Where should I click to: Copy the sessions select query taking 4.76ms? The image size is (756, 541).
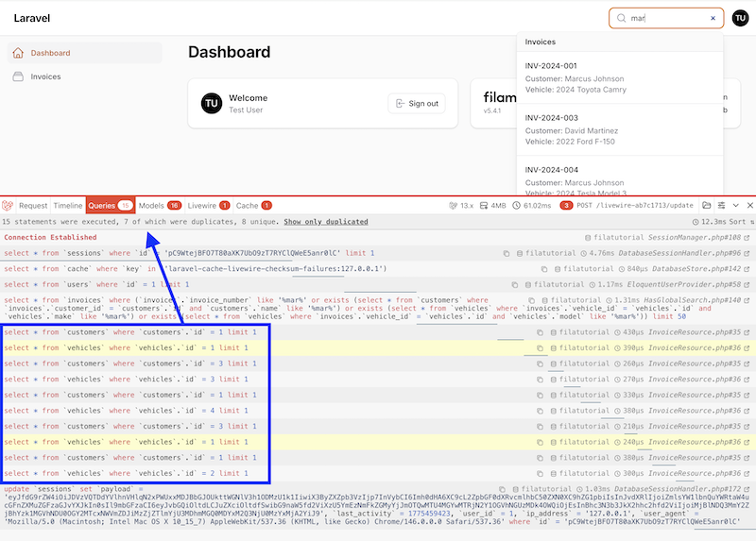507,253
